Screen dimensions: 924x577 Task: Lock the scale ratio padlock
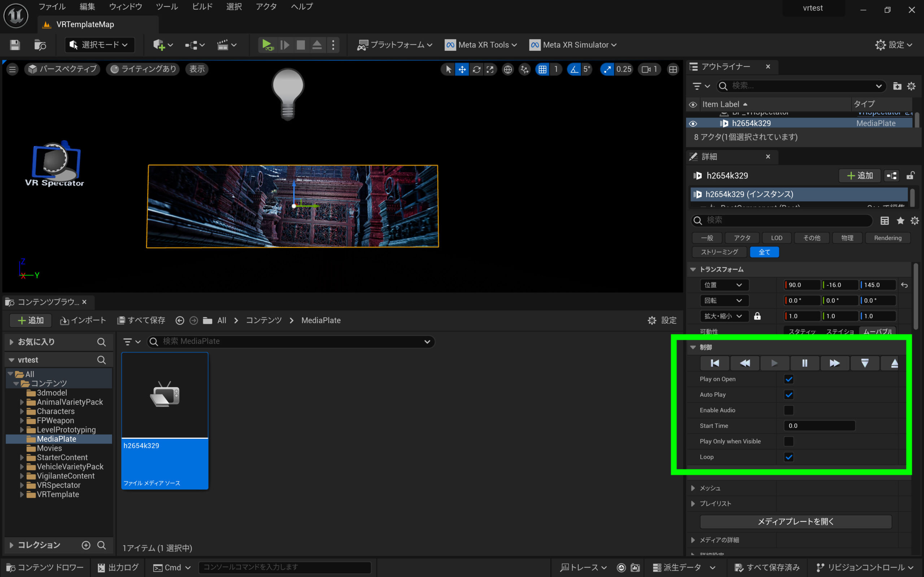pyautogui.click(x=757, y=316)
